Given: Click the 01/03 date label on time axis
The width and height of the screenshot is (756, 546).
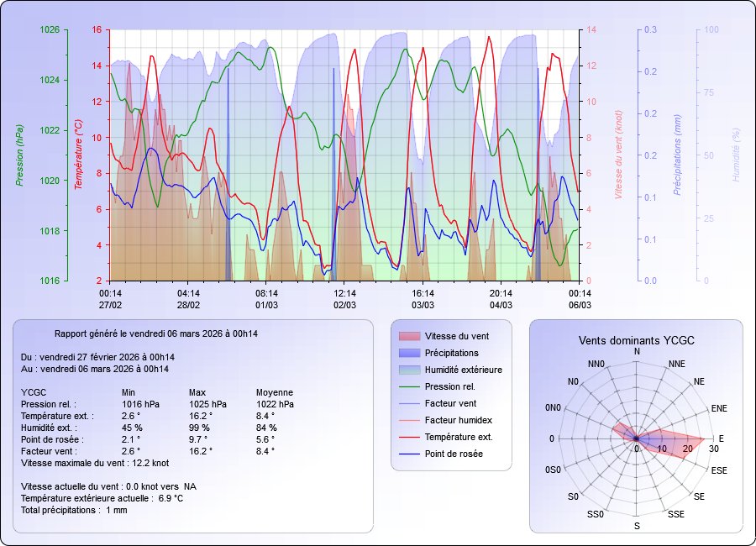Looking at the screenshot, I should (x=267, y=304).
